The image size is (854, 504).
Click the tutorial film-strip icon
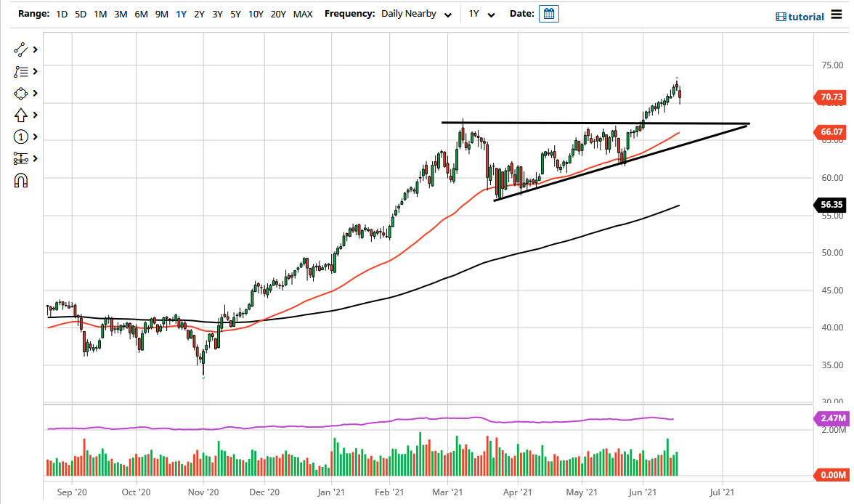[781, 16]
